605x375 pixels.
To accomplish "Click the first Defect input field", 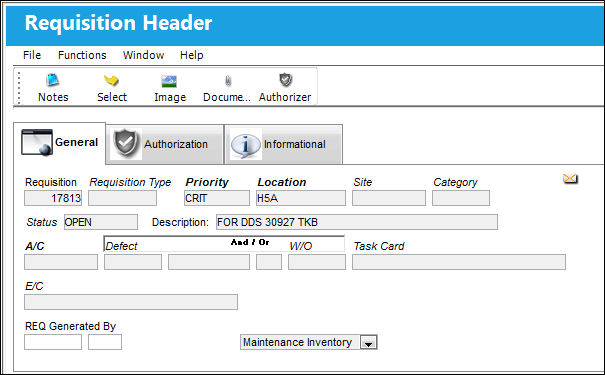I will tap(133, 262).
